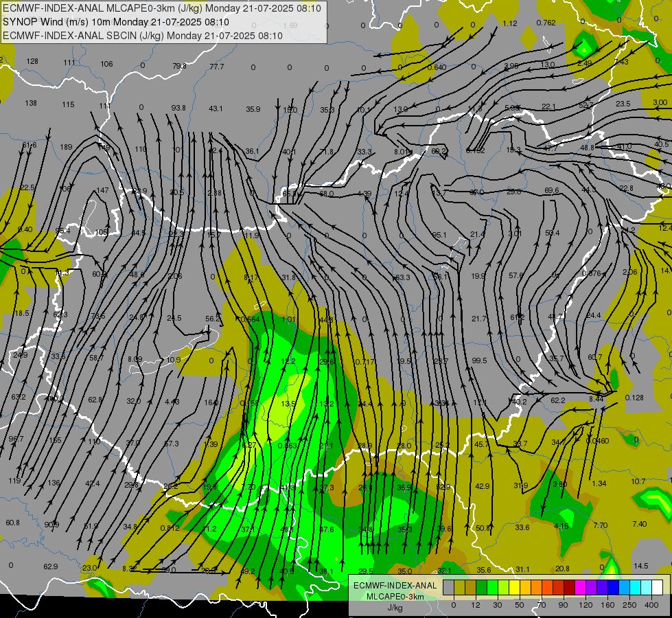Click the header line ECMWF-INDEX-ANAL MLCAPE0-3km
This screenshot has height=618, width=672.
(x=162, y=8)
